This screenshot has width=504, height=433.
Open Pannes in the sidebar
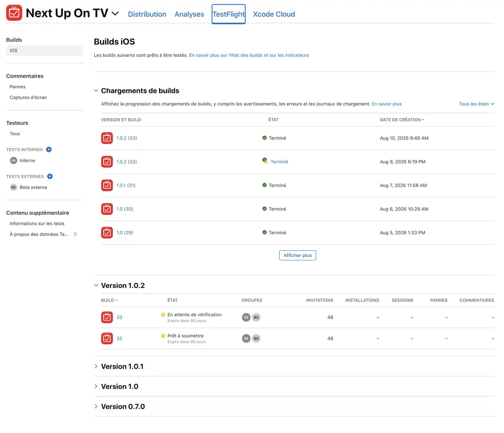pos(18,87)
